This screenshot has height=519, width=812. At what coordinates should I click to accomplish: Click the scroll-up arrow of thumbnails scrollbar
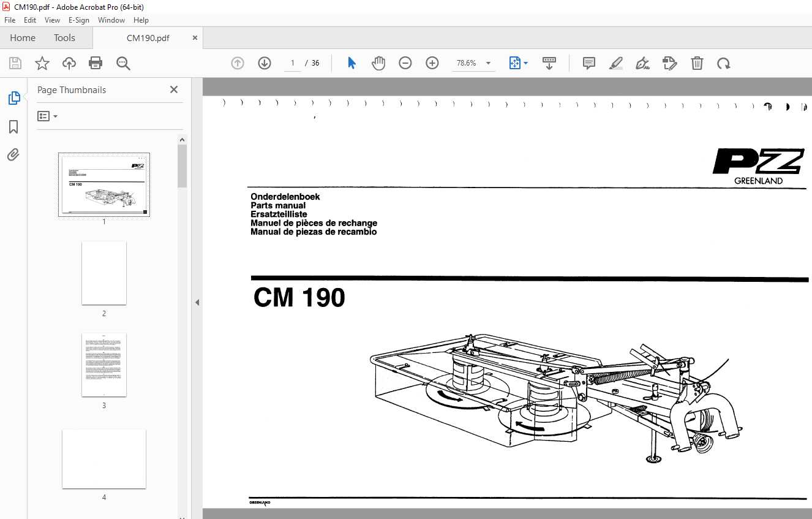click(x=182, y=140)
